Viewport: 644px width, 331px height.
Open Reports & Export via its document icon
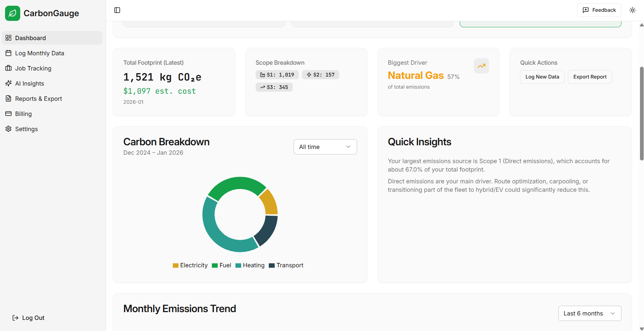8,98
